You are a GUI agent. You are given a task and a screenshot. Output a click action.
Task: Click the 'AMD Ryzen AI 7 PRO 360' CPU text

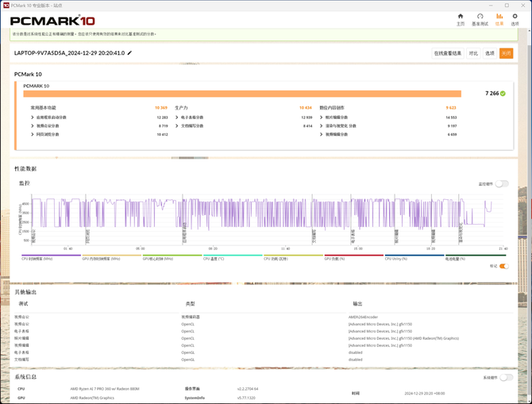click(105, 389)
